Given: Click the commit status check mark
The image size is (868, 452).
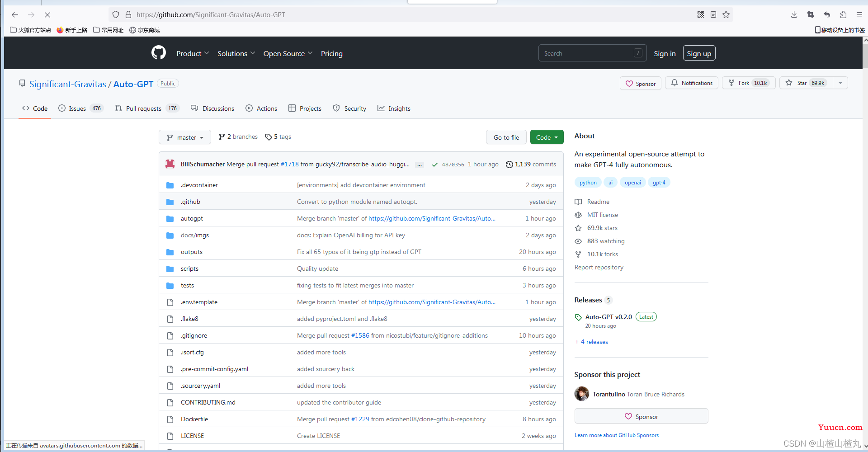Looking at the screenshot, I should coord(434,165).
